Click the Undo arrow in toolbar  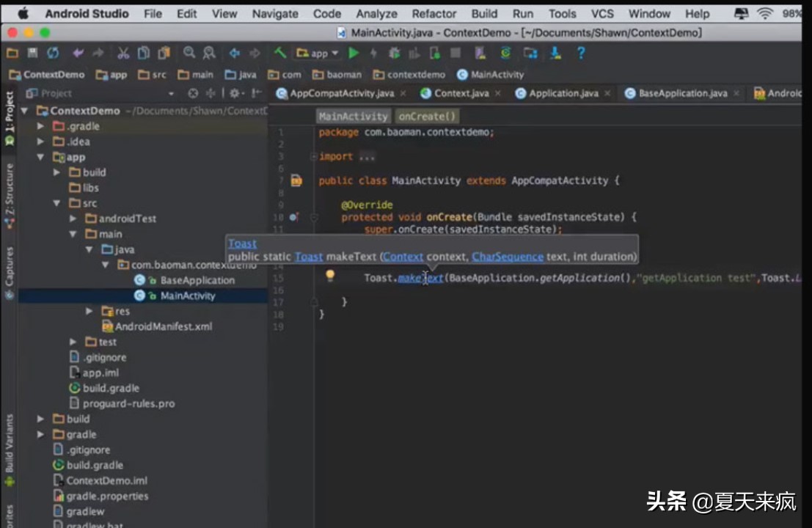tap(78, 53)
